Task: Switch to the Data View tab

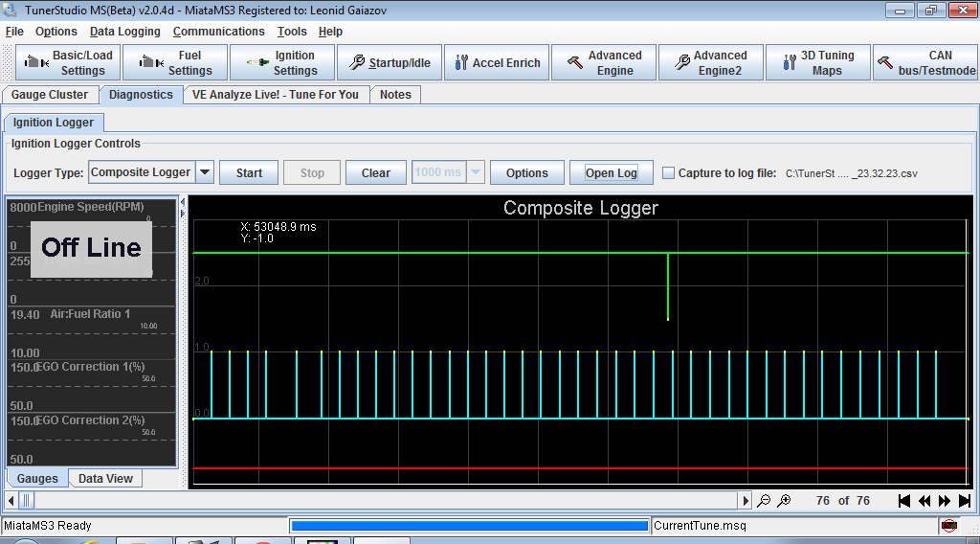Action: (105, 478)
